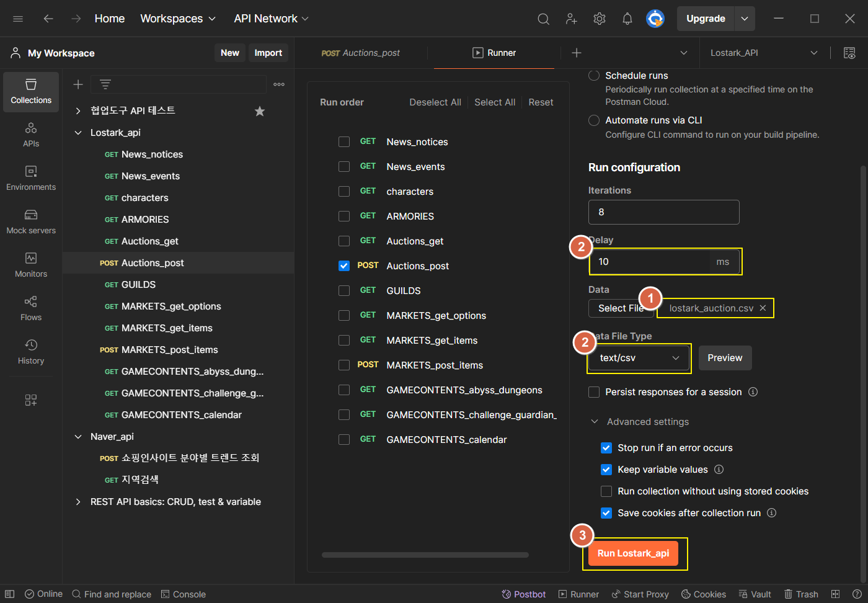The height and width of the screenshot is (603, 868).
Task: Open Find and replace
Action: 112,594
